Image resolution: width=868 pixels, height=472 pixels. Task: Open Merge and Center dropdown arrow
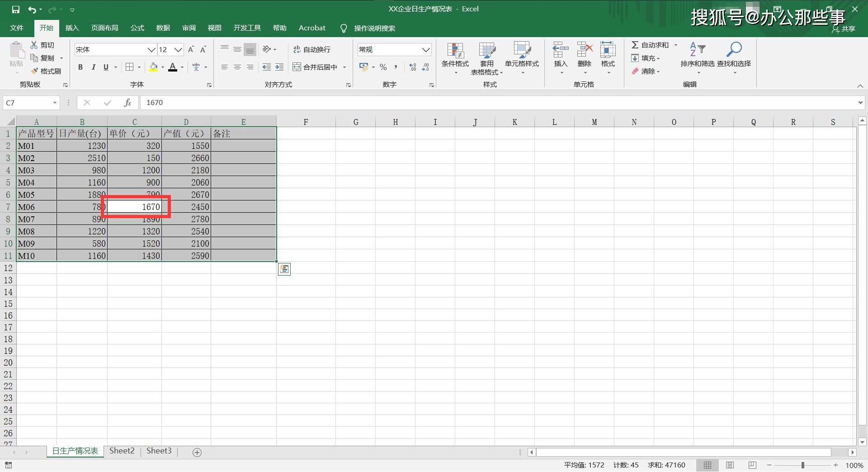click(x=344, y=67)
